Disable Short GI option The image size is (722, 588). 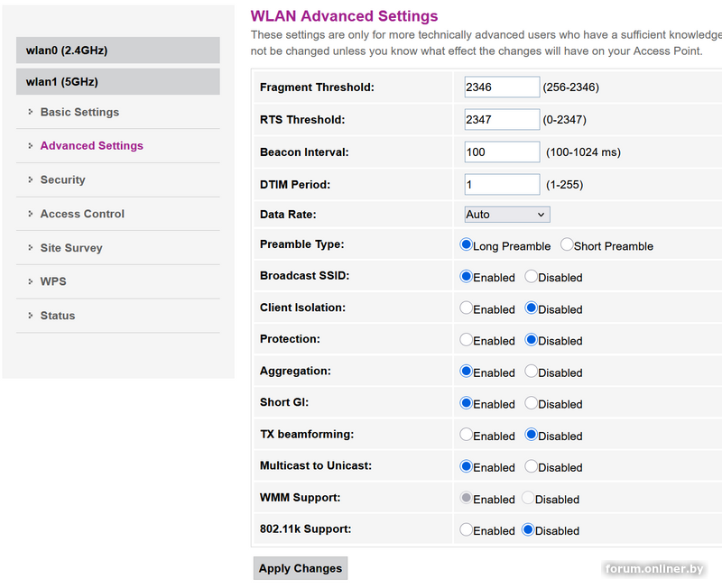[531, 403]
